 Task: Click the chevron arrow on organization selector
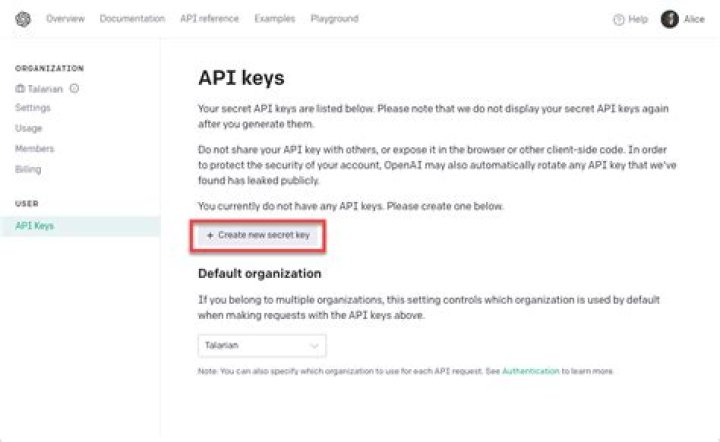[x=315, y=346]
